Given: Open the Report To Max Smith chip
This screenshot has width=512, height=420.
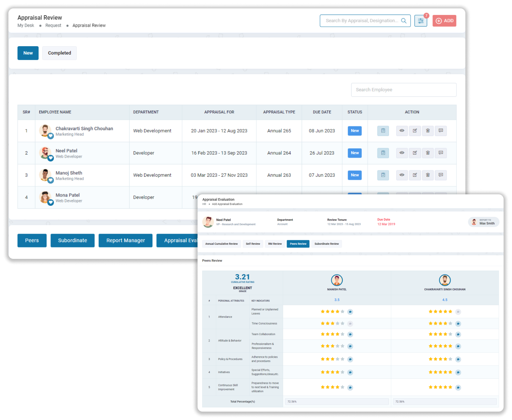Looking at the screenshot, I should tap(484, 222).
